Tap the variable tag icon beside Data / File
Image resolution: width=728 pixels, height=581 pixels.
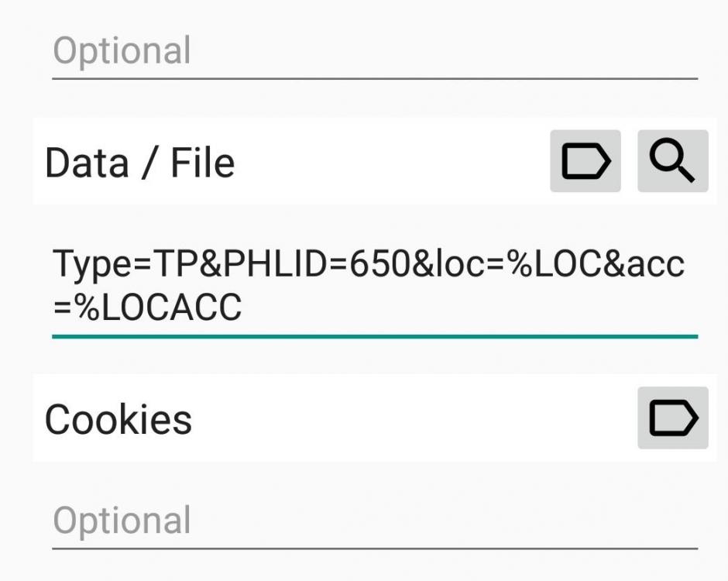(x=585, y=161)
